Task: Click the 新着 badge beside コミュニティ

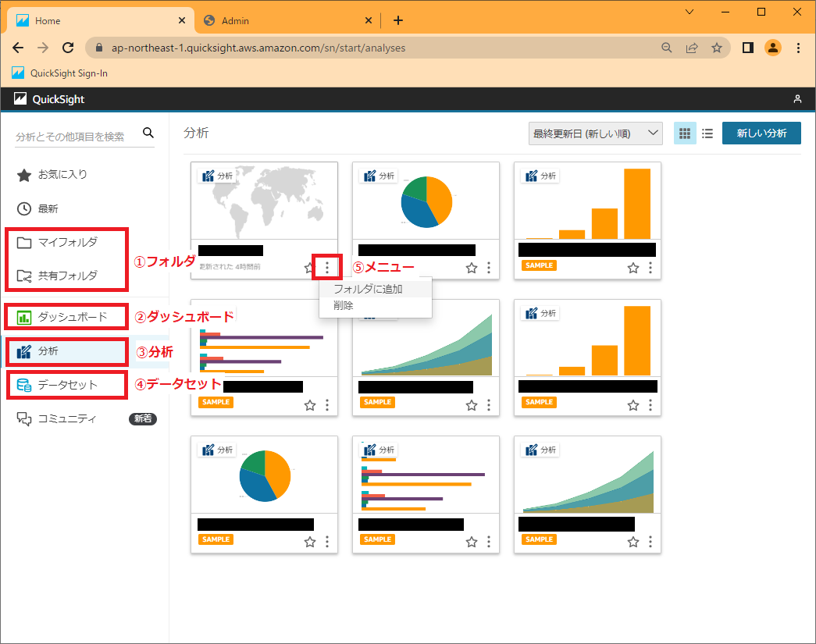Action: tap(143, 418)
